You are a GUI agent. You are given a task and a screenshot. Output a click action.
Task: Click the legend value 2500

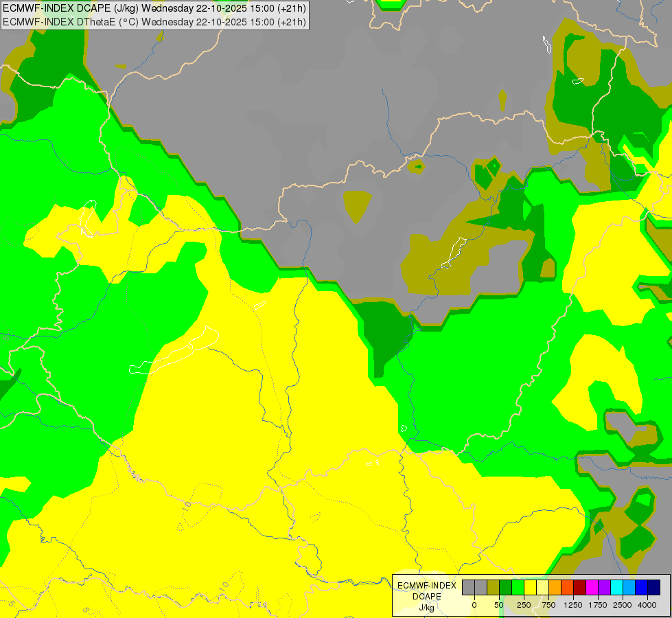point(623,605)
